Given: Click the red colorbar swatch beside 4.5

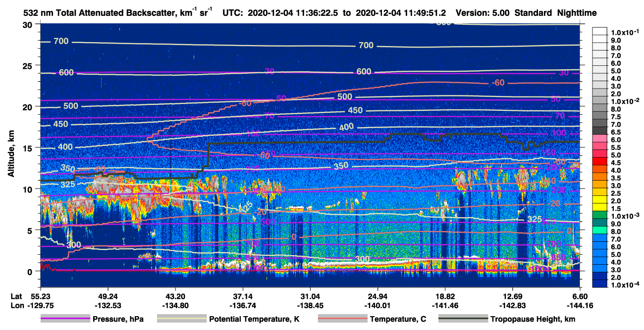Looking at the screenshot, I should click(x=599, y=162).
